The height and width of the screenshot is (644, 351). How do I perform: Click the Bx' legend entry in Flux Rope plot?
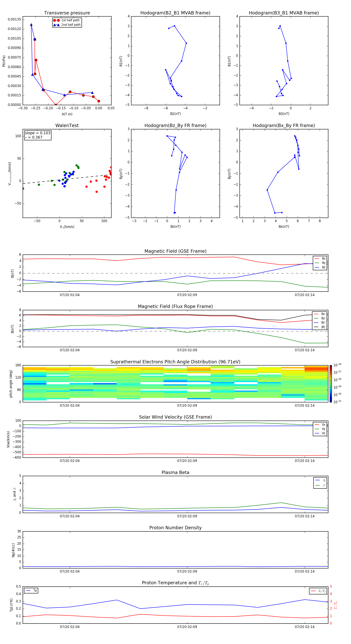(320, 314)
